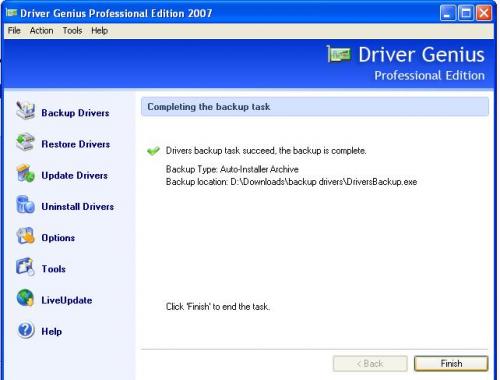The height and width of the screenshot is (380, 500).
Task: Click the Help question mark icon
Action: point(25,330)
